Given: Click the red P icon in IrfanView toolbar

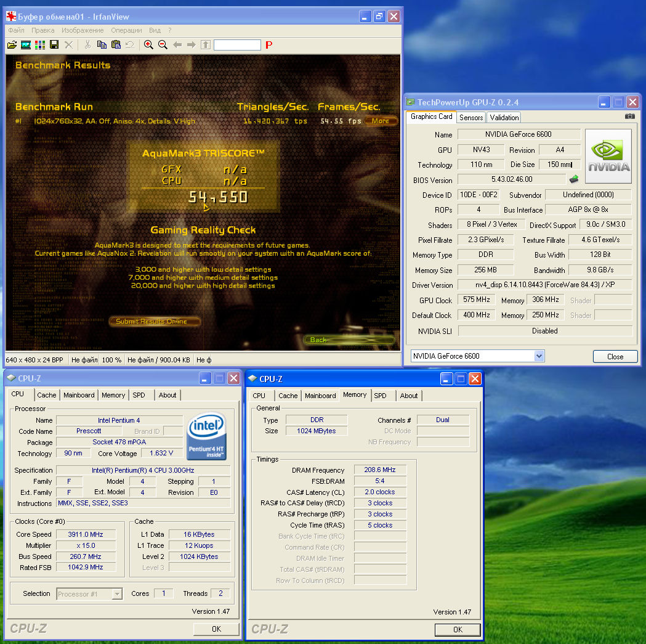Looking at the screenshot, I should (x=269, y=45).
